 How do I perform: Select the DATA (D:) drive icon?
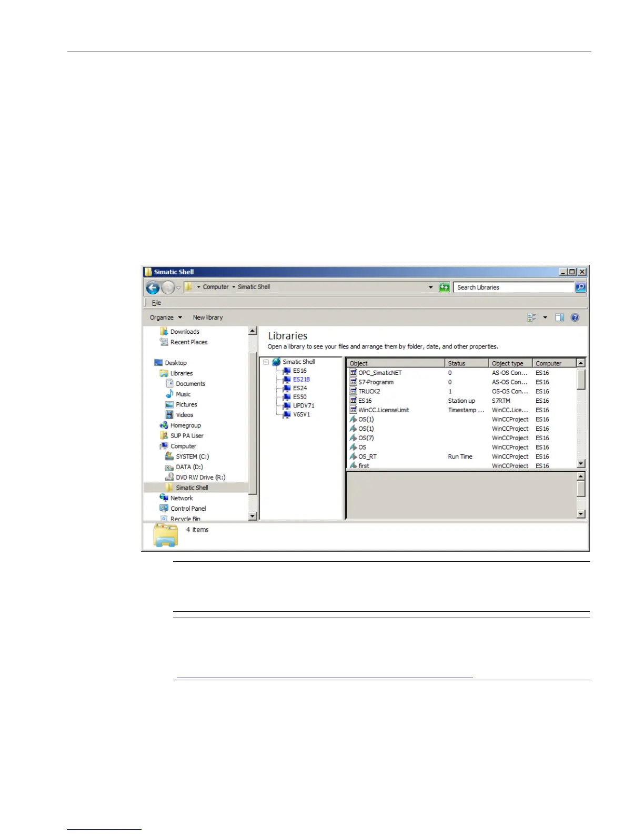[169, 467]
